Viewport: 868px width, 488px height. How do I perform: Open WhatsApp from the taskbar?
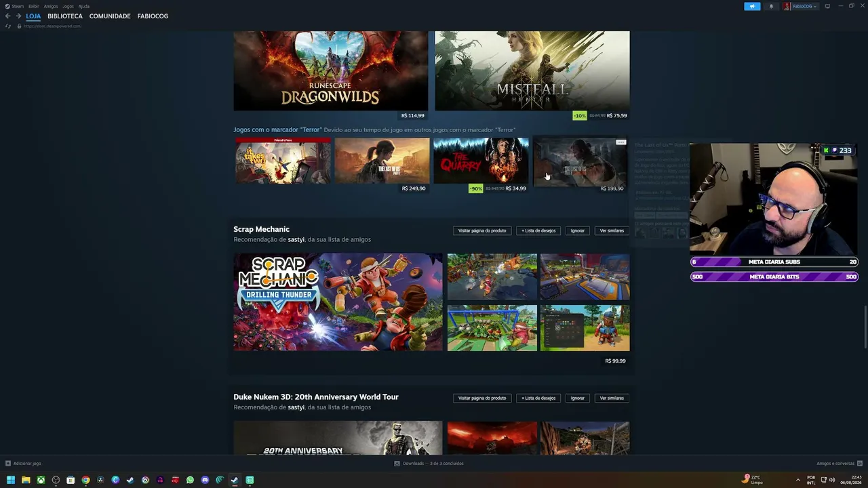click(190, 480)
